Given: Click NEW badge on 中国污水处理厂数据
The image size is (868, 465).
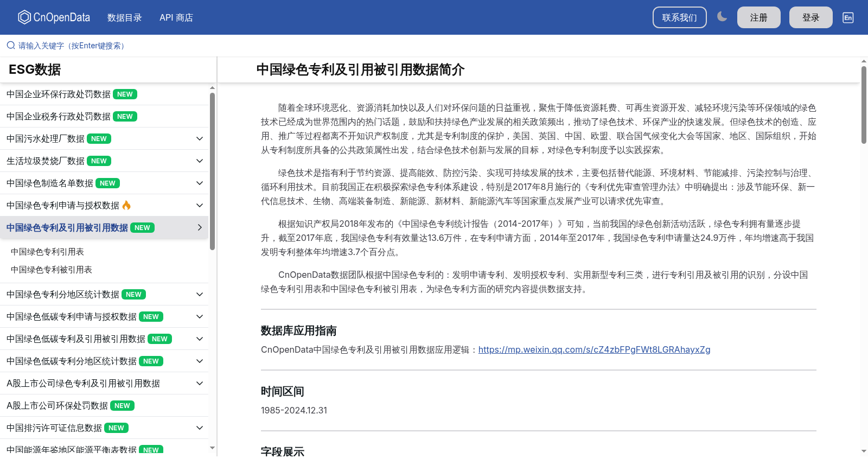Looking at the screenshot, I should click(99, 139).
